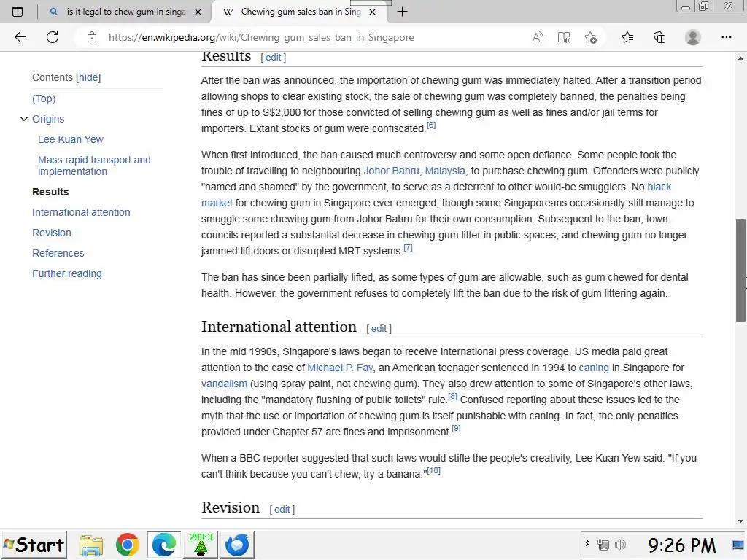Open citation 7 footnote
Viewport: 747px width, 560px height.
tap(409, 248)
